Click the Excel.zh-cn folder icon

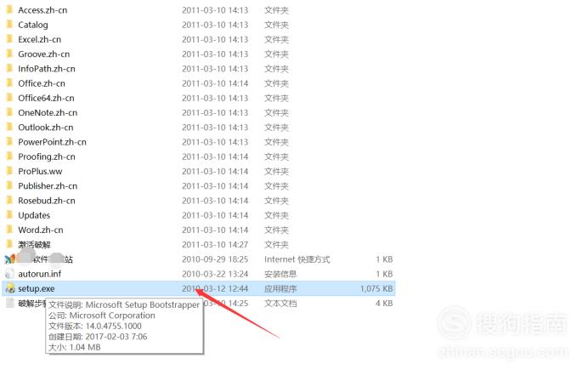click(9, 39)
